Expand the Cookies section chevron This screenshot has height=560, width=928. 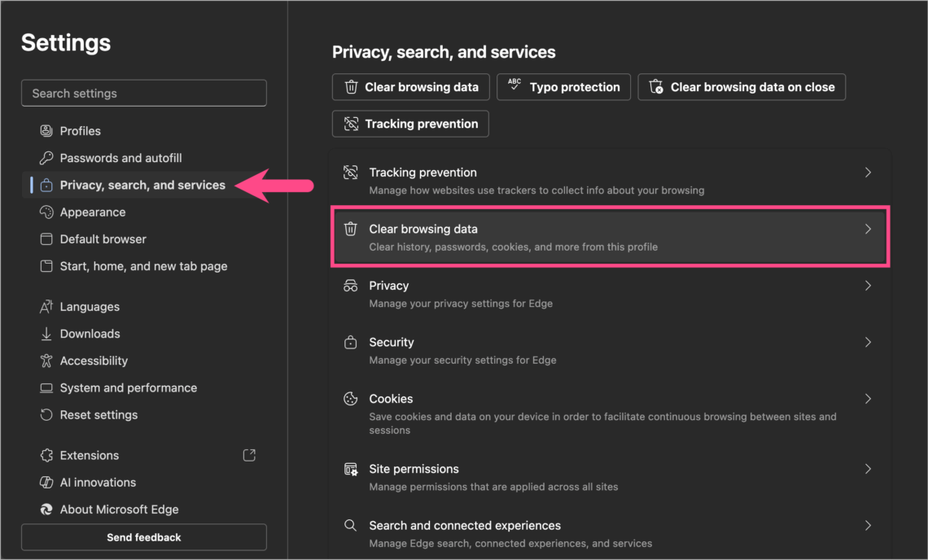tap(867, 399)
